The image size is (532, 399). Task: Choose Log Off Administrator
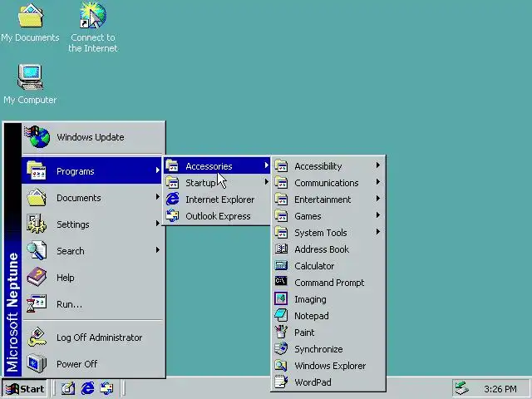[91, 337]
